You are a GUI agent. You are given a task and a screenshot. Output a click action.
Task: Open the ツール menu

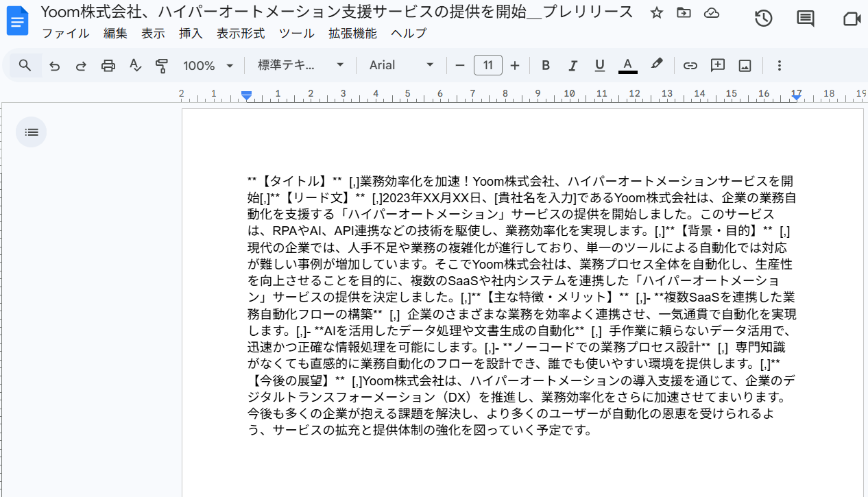tap(297, 33)
